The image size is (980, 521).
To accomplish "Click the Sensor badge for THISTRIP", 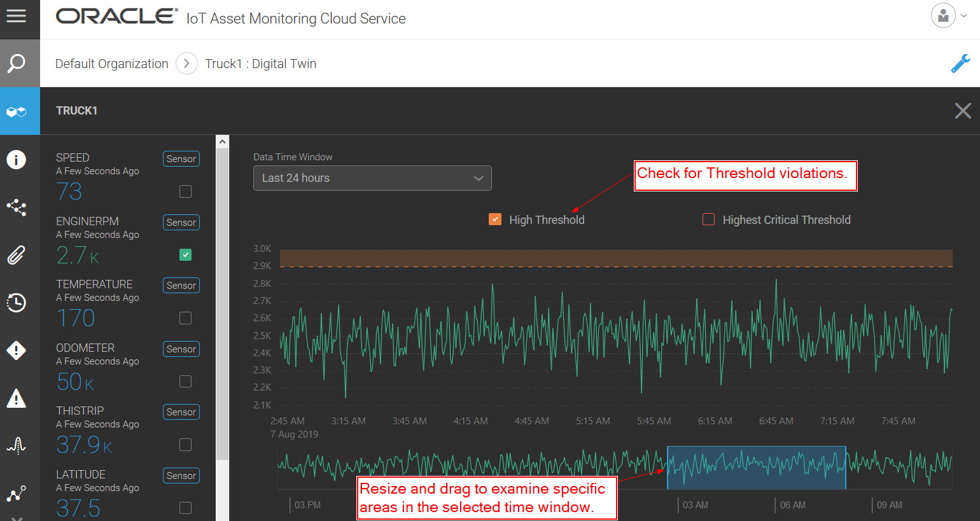I will point(181,412).
